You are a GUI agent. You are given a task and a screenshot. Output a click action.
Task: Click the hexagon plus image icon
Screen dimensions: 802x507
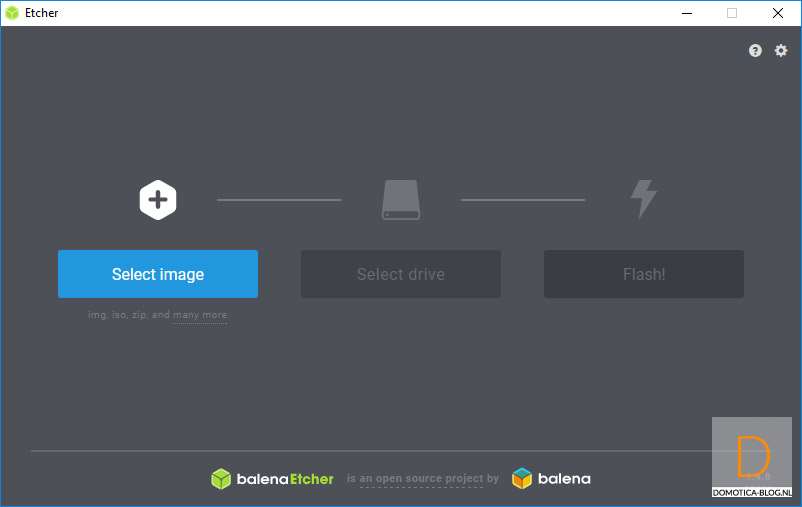pyautogui.click(x=158, y=200)
